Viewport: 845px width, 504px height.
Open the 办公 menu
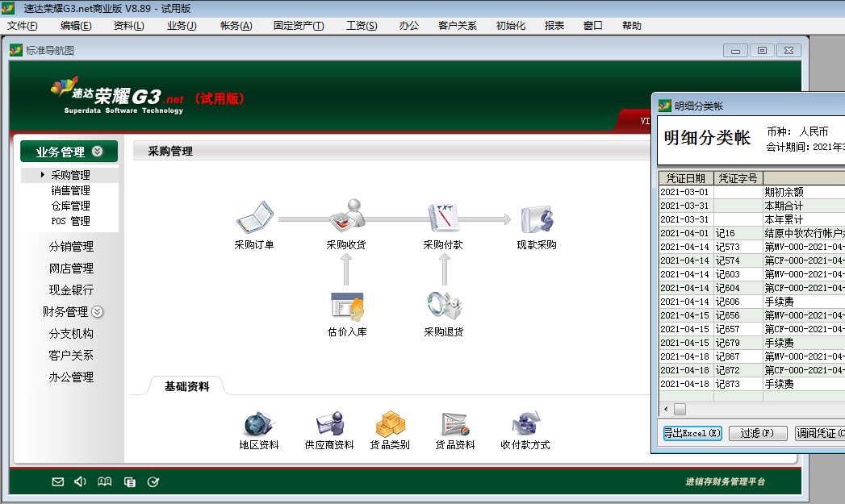pyautogui.click(x=409, y=26)
